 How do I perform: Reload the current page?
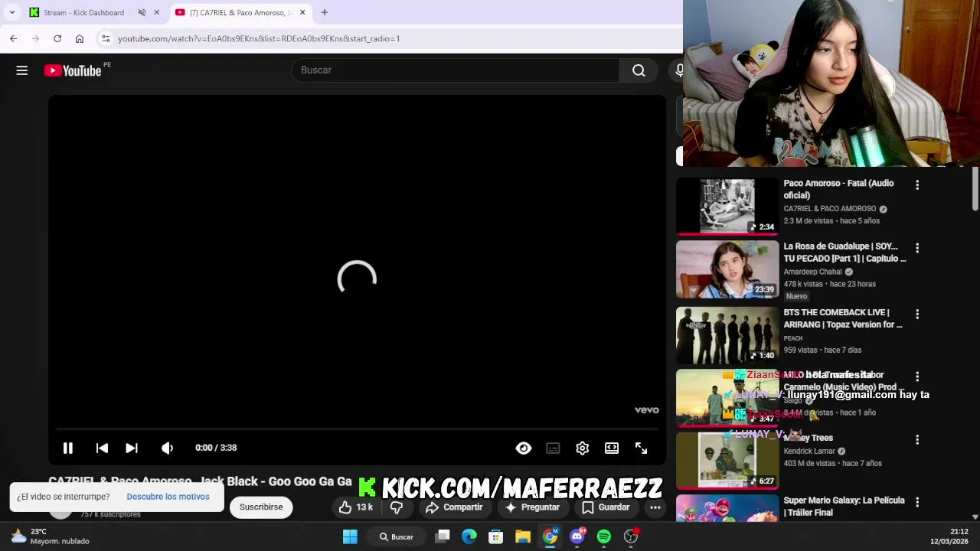(57, 38)
